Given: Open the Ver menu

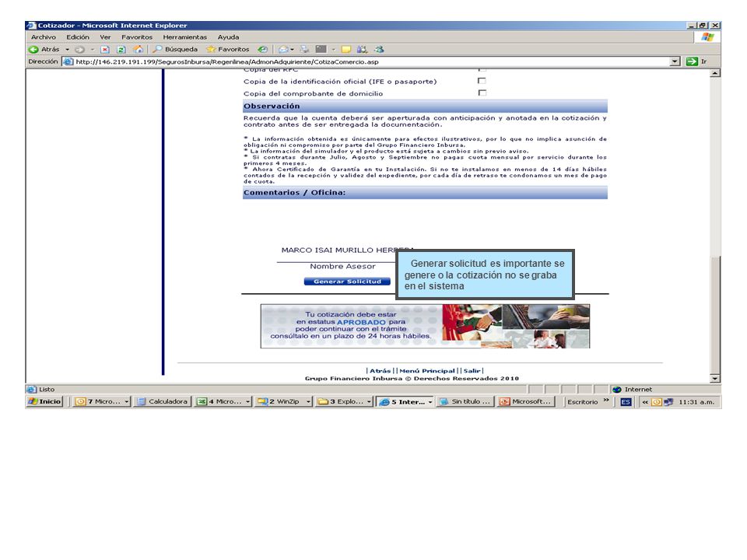Looking at the screenshot, I should pos(105,37).
